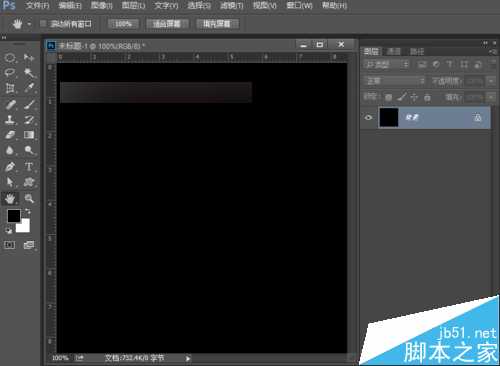
Task: Select the Crop tool
Action: 10,88
